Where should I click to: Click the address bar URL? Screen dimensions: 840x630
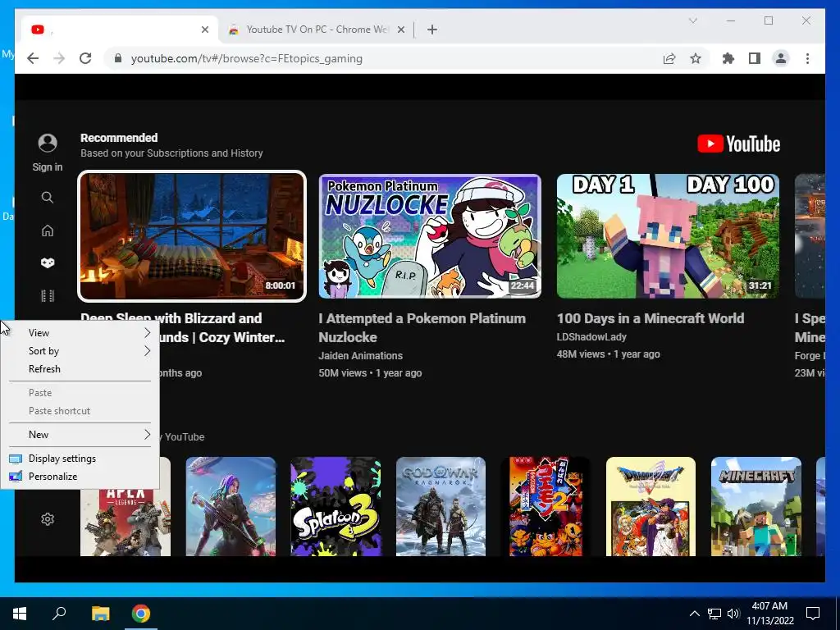[x=246, y=58]
